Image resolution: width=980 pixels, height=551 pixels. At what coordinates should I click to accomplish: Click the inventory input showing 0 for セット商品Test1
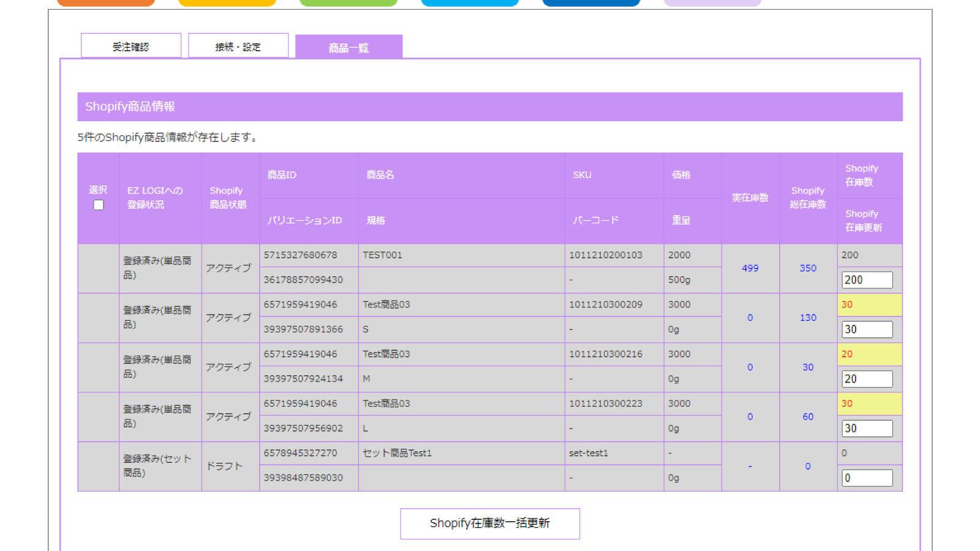point(866,477)
